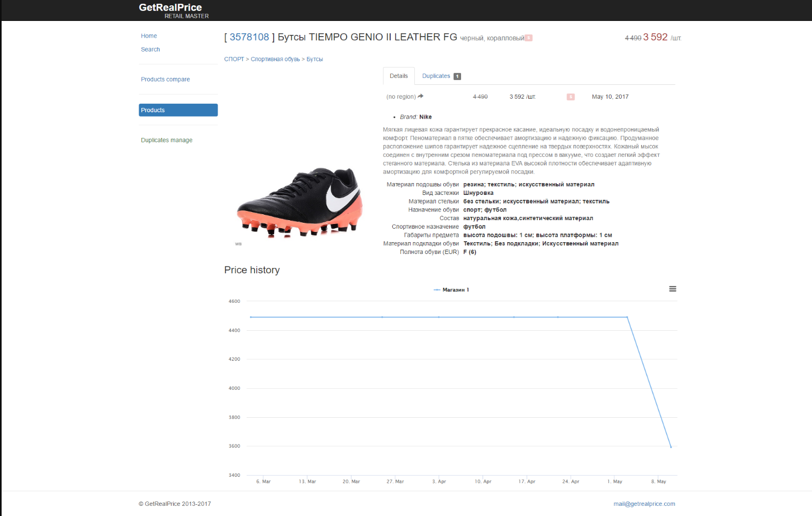Click mail@getrealprice.com link
The image size is (812, 516).
coord(644,504)
